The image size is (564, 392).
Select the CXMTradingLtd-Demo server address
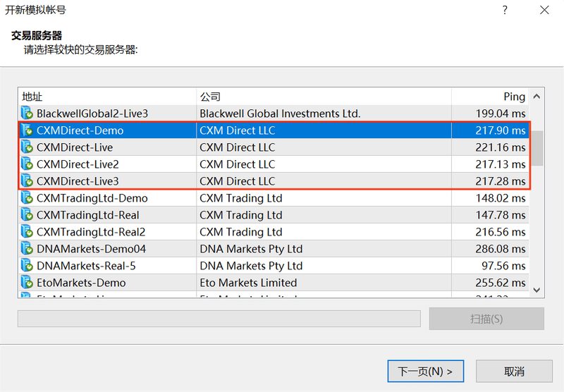[x=92, y=198]
